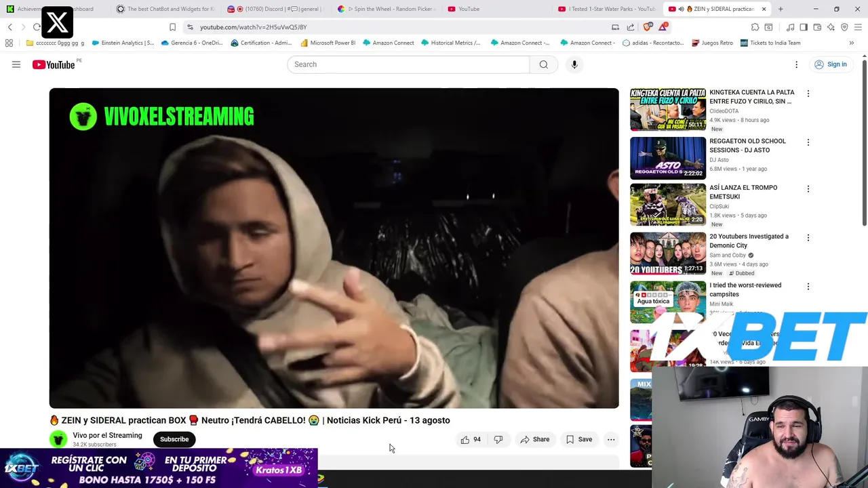Open more actions menu beside Save
This screenshot has height=488, width=868.
coord(611,439)
